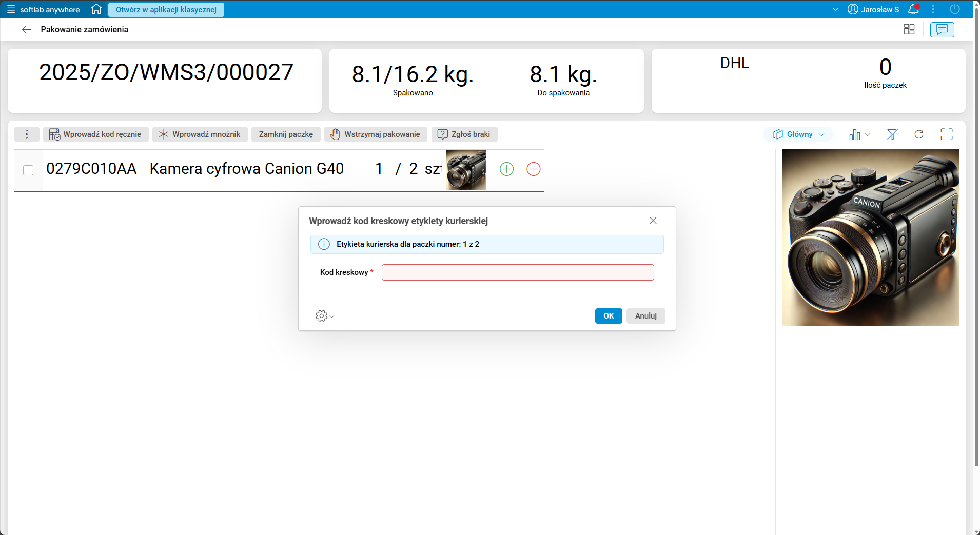Viewport: 980px width, 535px height.
Task: Click the info icon in the dialog banner
Action: click(324, 244)
